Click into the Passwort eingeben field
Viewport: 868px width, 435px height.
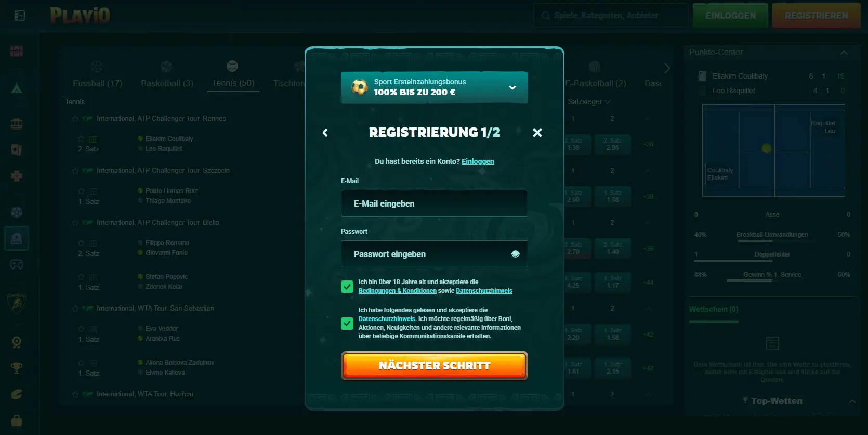(x=424, y=254)
